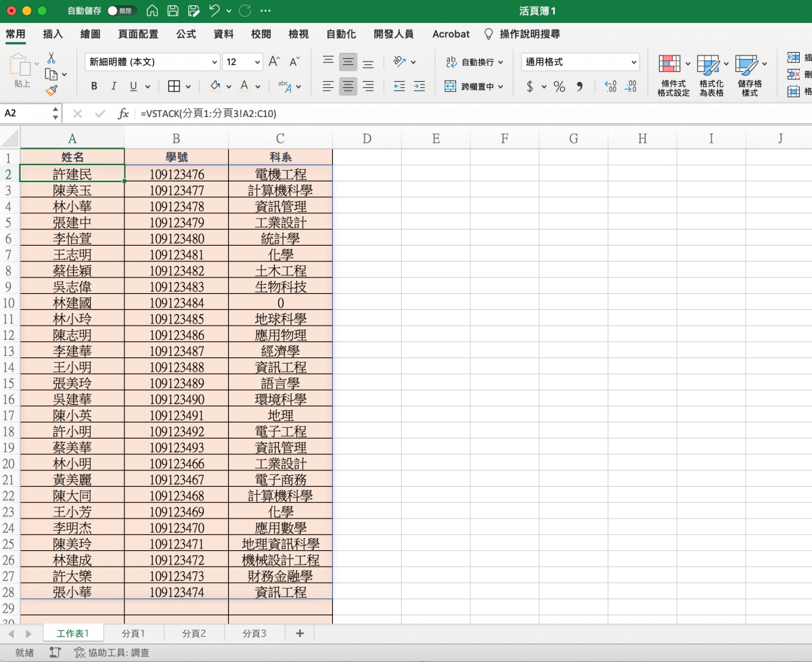This screenshot has width=812, height=662.
Task: Toggle Italic formatting
Action: pyautogui.click(x=114, y=86)
